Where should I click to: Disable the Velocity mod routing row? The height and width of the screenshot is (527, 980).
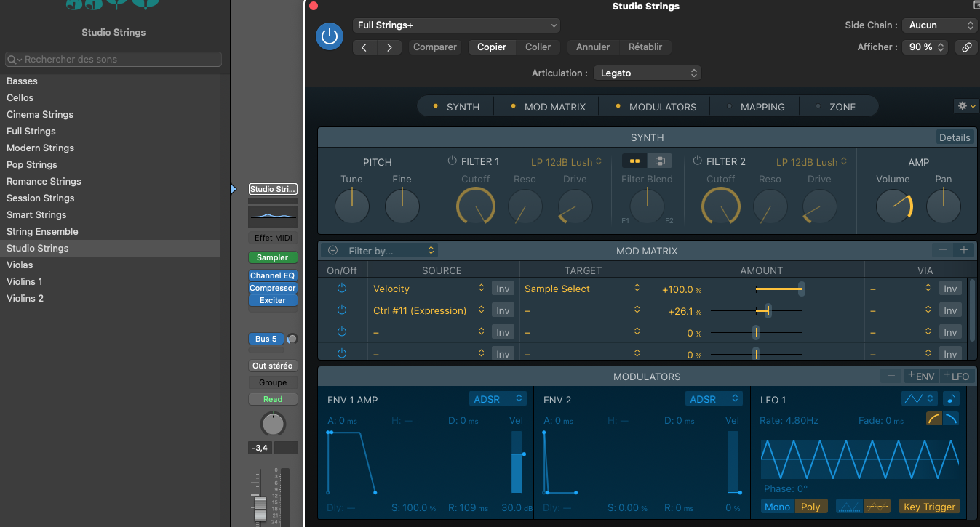342,289
